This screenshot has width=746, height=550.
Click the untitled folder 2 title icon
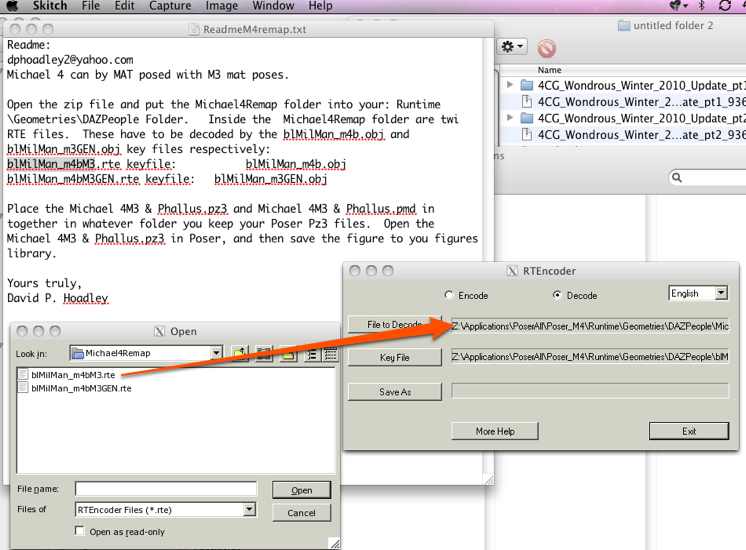pos(623,25)
